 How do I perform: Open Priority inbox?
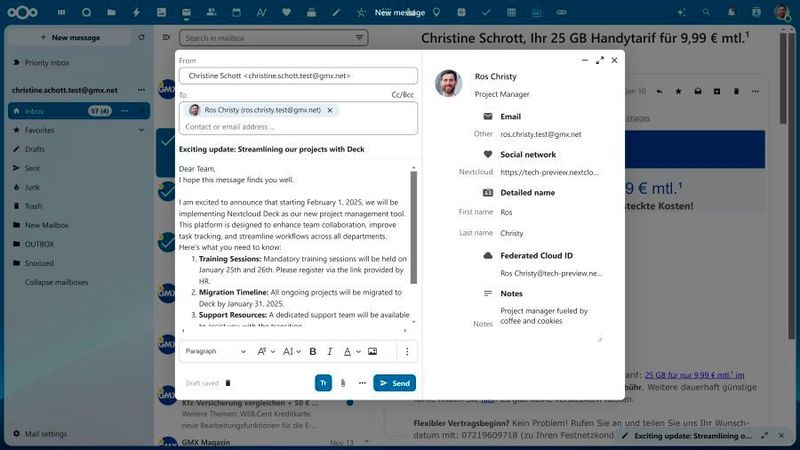tap(46, 63)
